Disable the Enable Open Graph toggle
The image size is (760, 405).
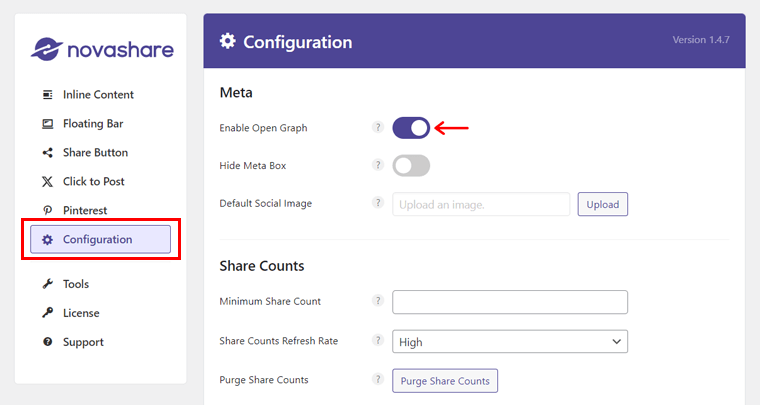pos(411,128)
